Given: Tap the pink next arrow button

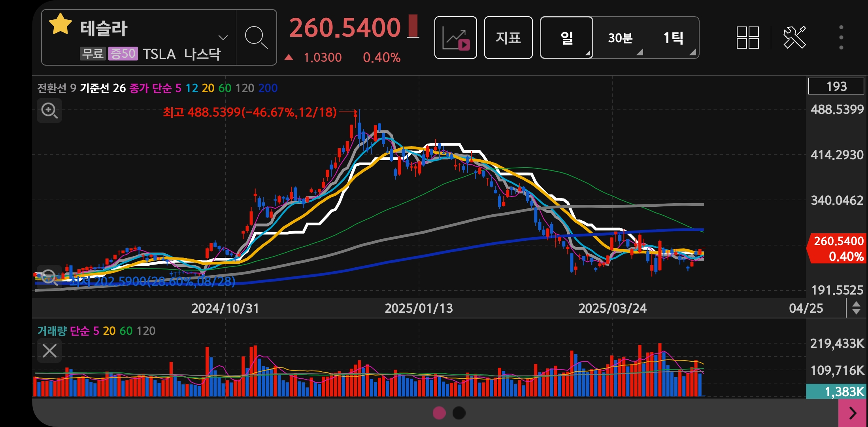Looking at the screenshot, I should (x=853, y=413).
